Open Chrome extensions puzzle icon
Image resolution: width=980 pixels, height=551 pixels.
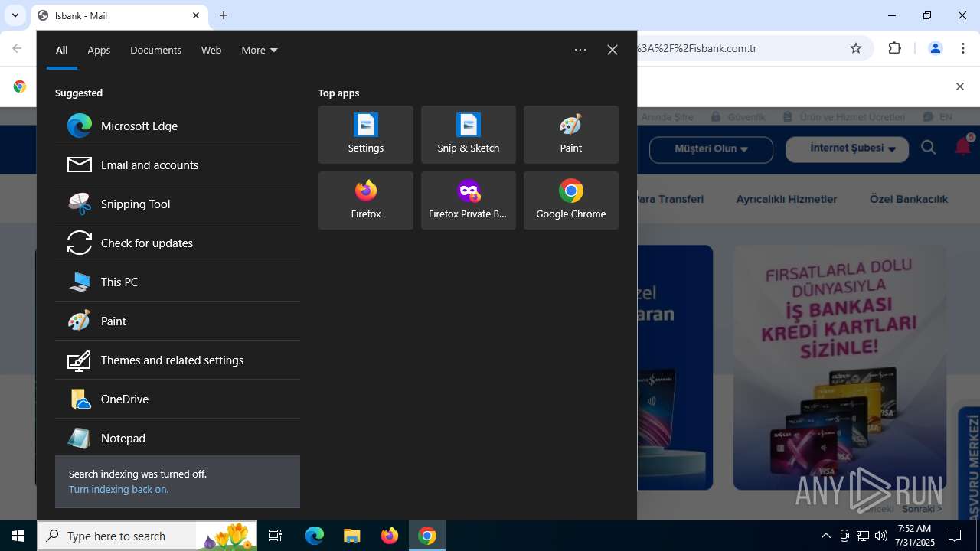[x=895, y=48]
